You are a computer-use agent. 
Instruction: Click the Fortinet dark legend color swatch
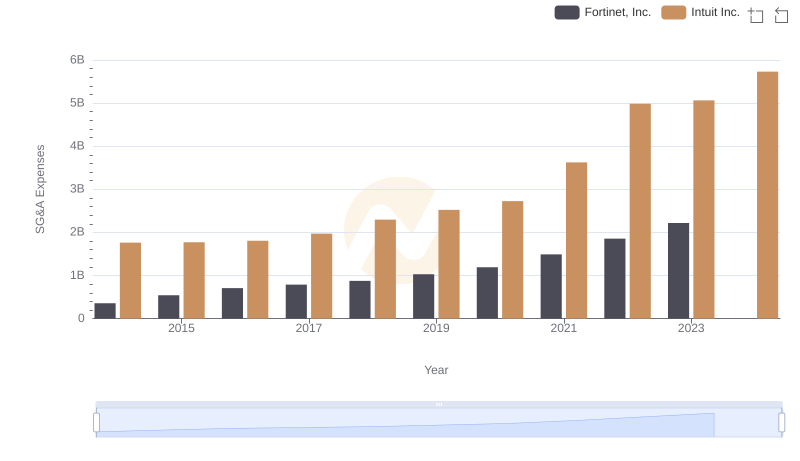(567, 12)
